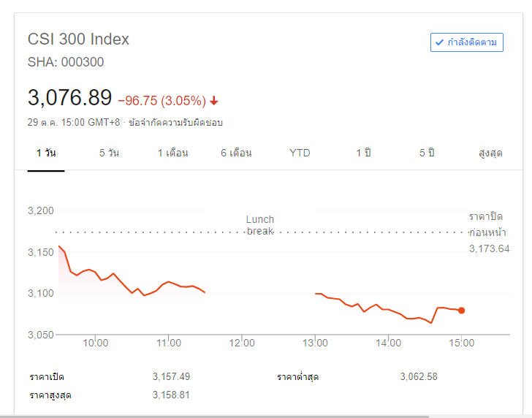Click the red down arrow icon
This screenshot has height=418, width=532.
point(214,100)
